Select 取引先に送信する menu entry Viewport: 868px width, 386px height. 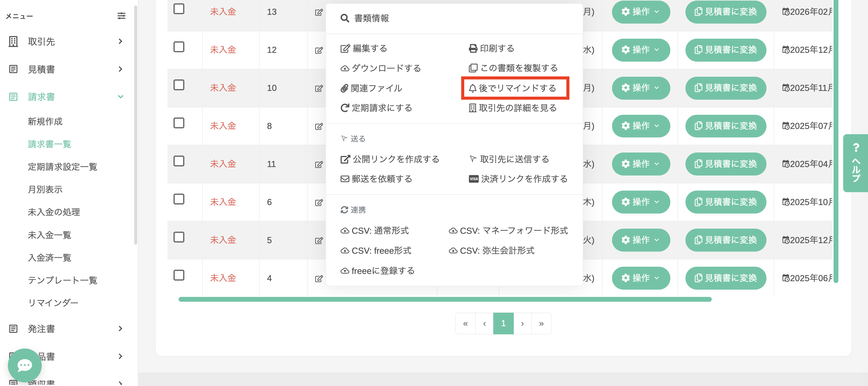click(x=509, y=159)
